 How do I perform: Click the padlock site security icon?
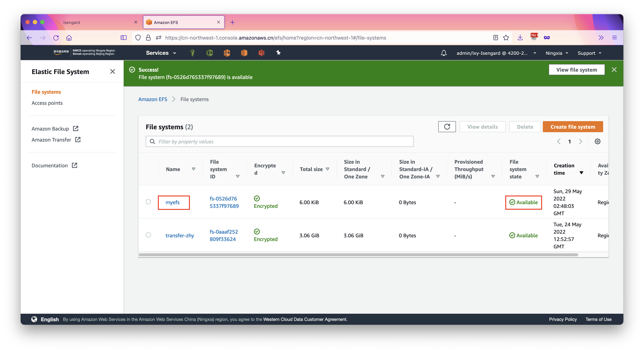(x=148, y=38)
